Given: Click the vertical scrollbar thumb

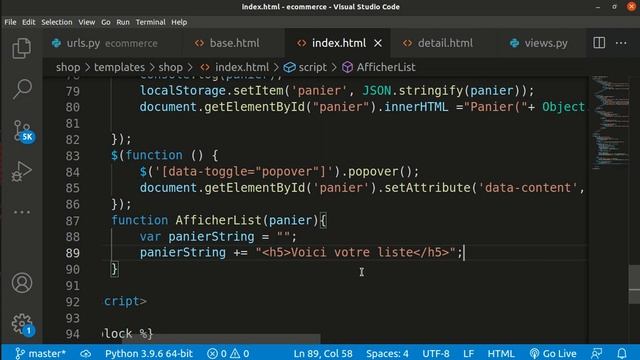Looking at the screenshot, I should [634, 284].
